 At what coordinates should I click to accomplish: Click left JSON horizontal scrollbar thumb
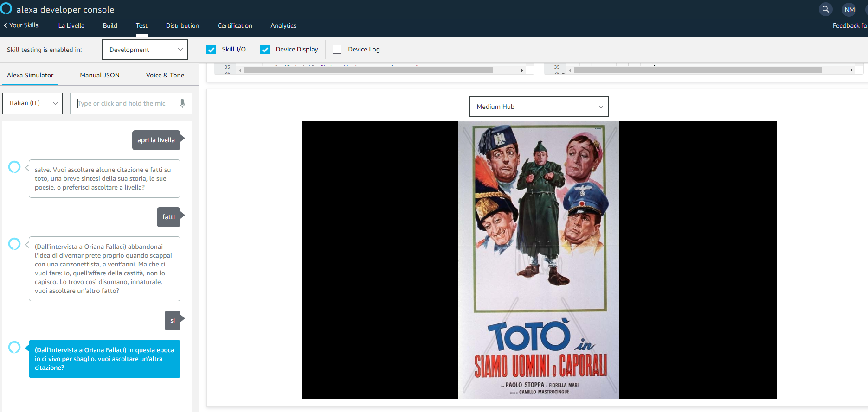click(368, 70)
